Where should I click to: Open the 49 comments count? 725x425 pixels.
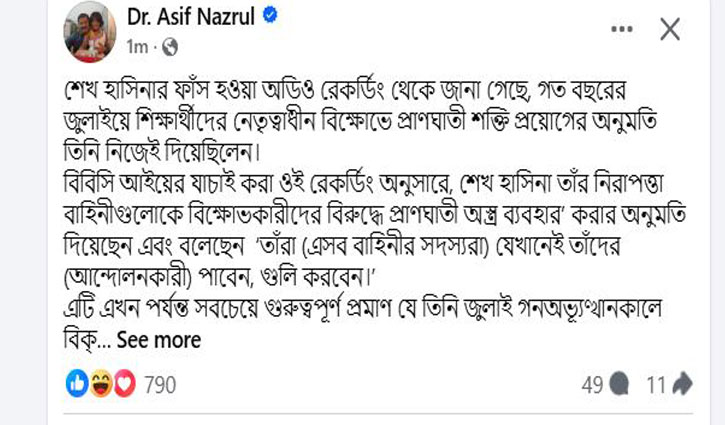[592, 383]
